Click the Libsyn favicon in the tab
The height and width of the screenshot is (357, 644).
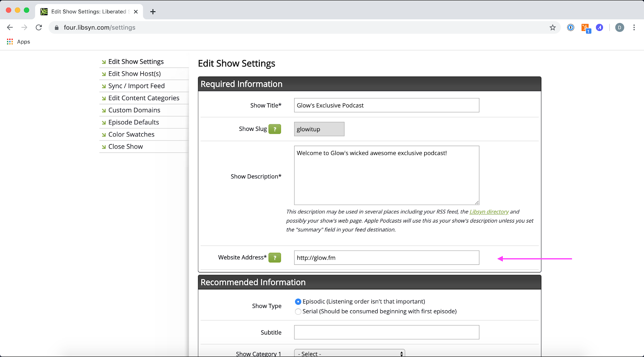(44, 12)
